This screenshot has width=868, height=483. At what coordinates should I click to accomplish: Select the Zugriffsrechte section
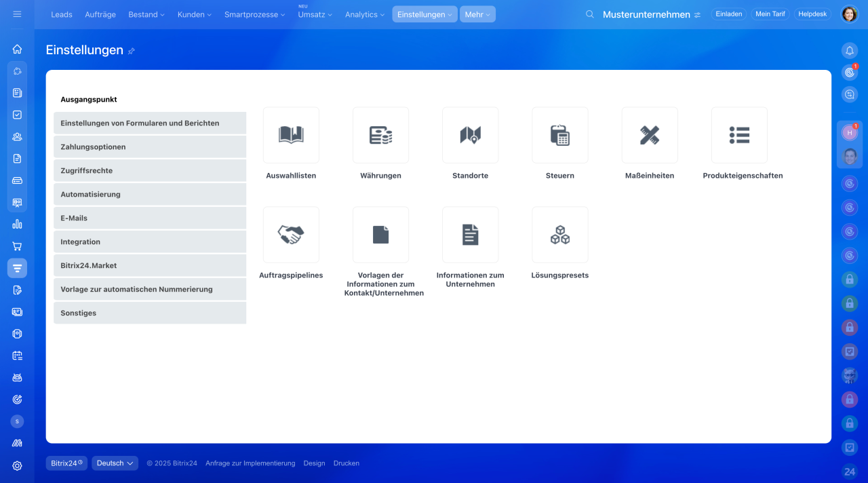150,170
